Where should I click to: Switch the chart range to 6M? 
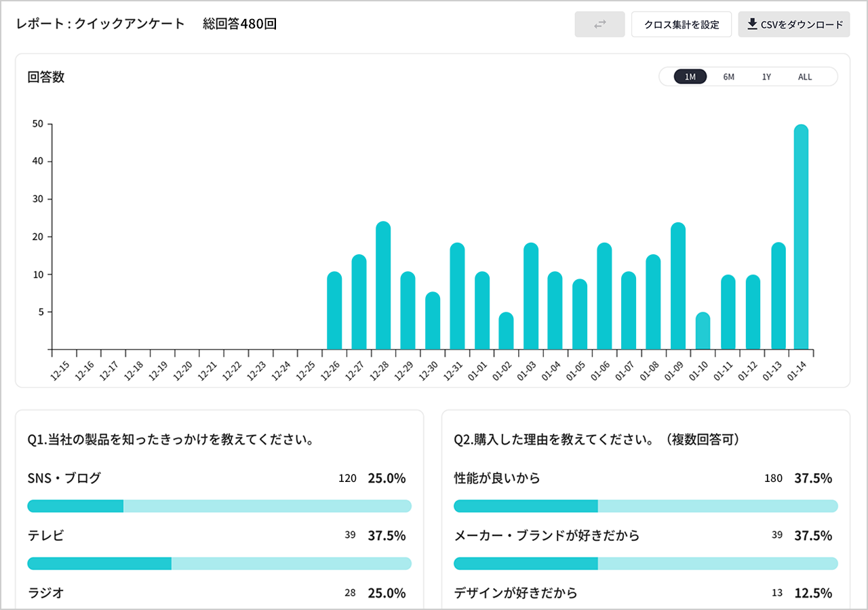(728, 77)
